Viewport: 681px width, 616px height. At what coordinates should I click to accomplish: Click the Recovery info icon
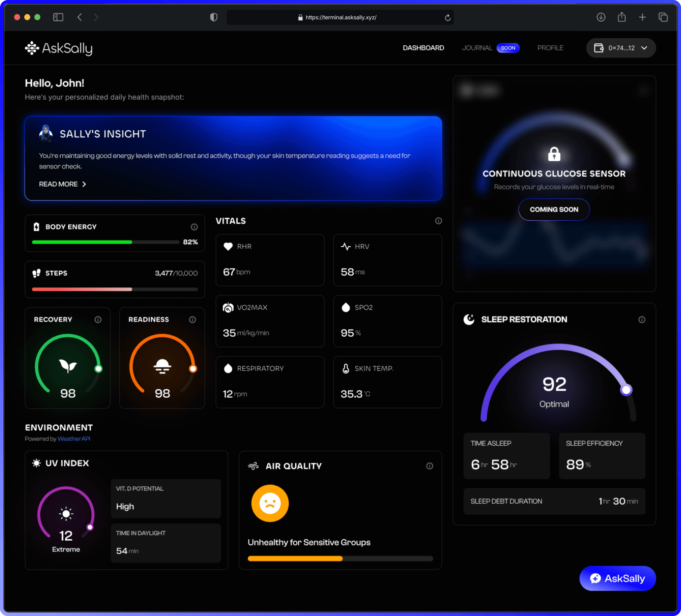[x=98, y=319]
